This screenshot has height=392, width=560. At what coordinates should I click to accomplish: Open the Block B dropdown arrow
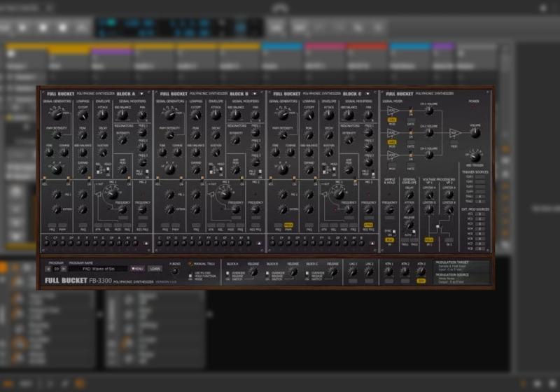[x=255, y=93]
